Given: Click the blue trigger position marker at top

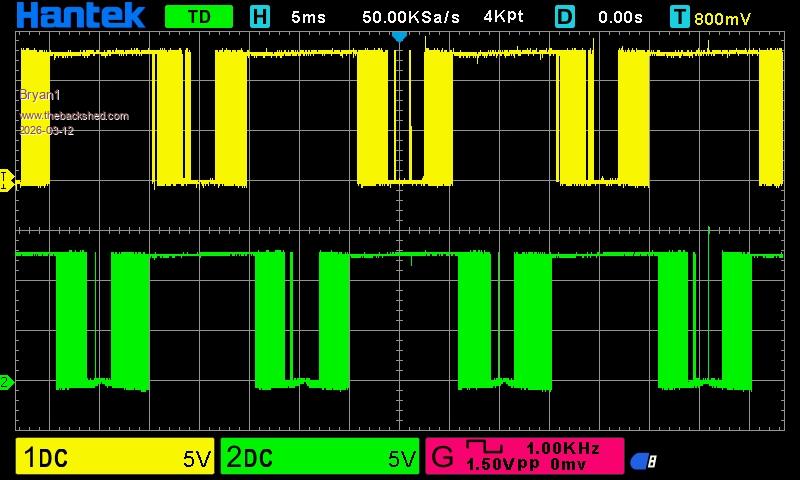Looking at the screenshot, I should [x=399, y=36].
